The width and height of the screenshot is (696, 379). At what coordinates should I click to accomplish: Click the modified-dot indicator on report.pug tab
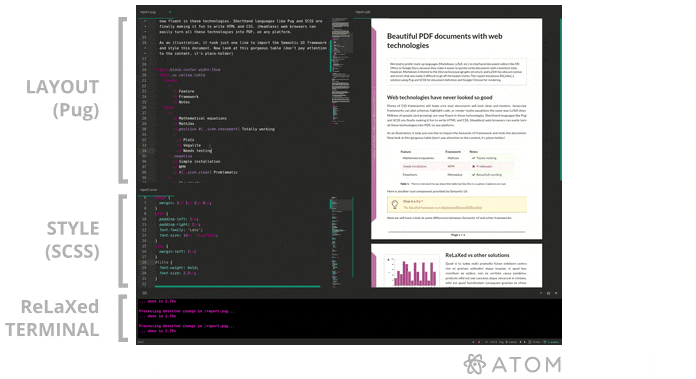pyautogui.click(x=170, y=12)
